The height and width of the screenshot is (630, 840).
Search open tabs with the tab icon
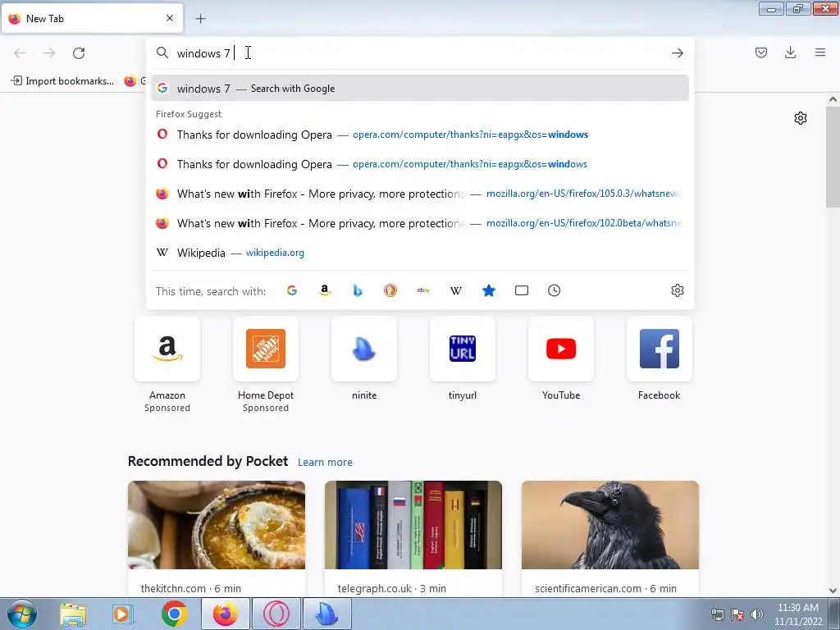521,290
